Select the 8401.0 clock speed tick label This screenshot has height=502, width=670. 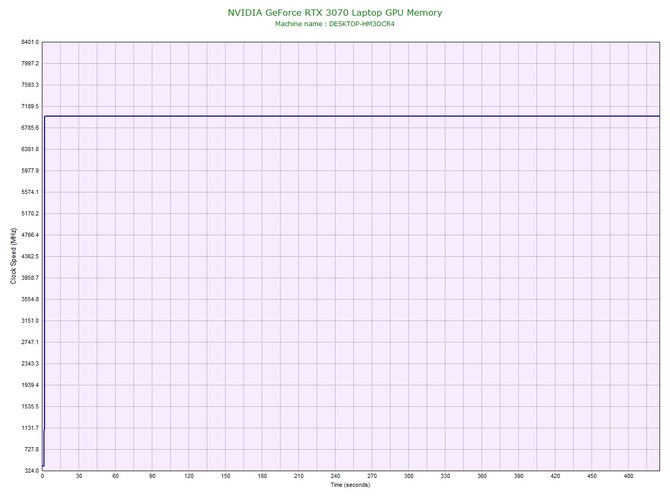pyautogui.click(x=30, y=42)
